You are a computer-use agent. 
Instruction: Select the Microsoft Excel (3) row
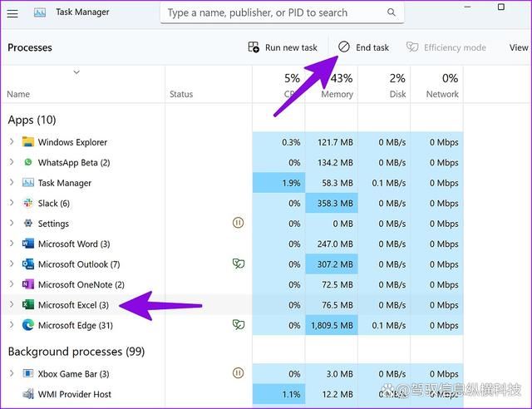[x=73, y=305]
